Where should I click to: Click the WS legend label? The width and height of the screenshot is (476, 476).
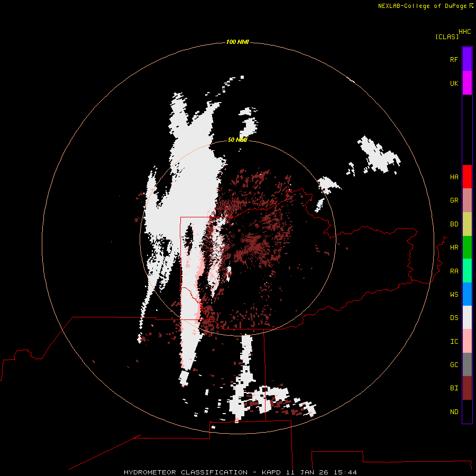pos(454,295)
